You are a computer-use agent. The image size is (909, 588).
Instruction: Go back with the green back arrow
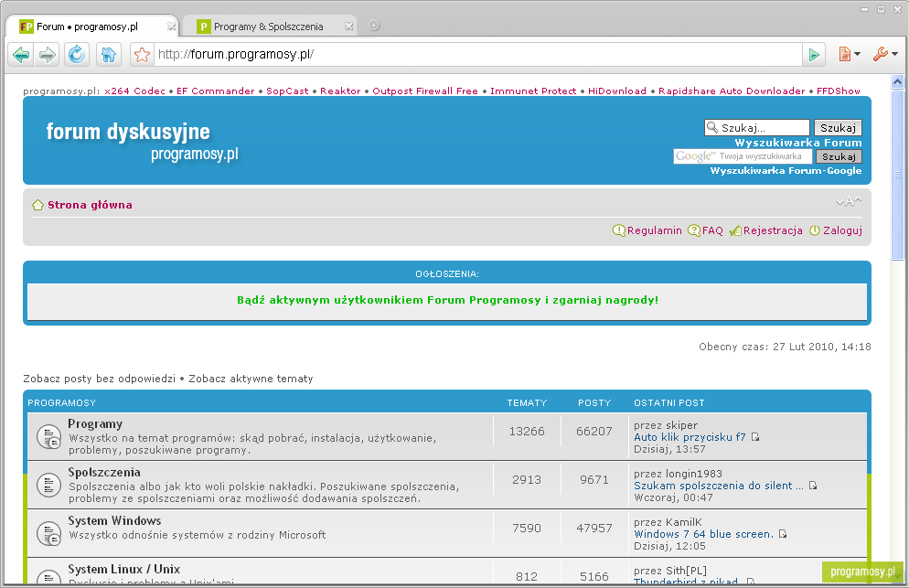pos(21,55)
